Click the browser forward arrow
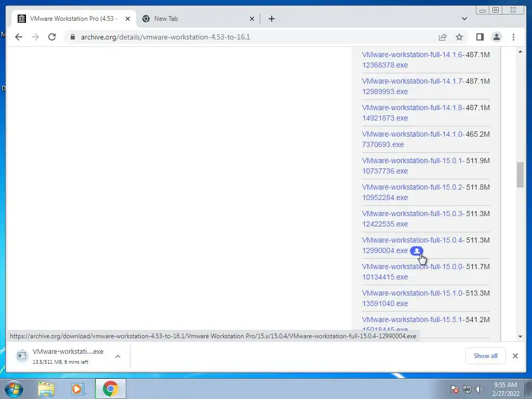 (35, 37)
